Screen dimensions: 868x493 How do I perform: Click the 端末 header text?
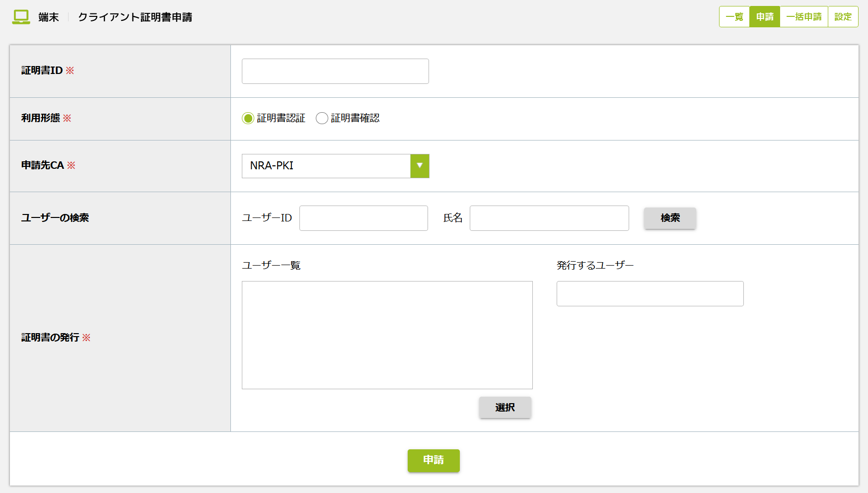tap(49, 17)
